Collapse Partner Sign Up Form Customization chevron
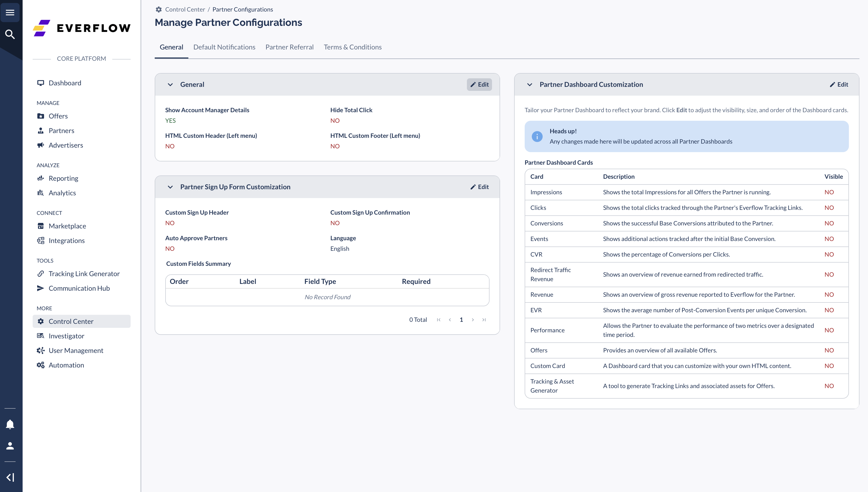 coord(170,187)
